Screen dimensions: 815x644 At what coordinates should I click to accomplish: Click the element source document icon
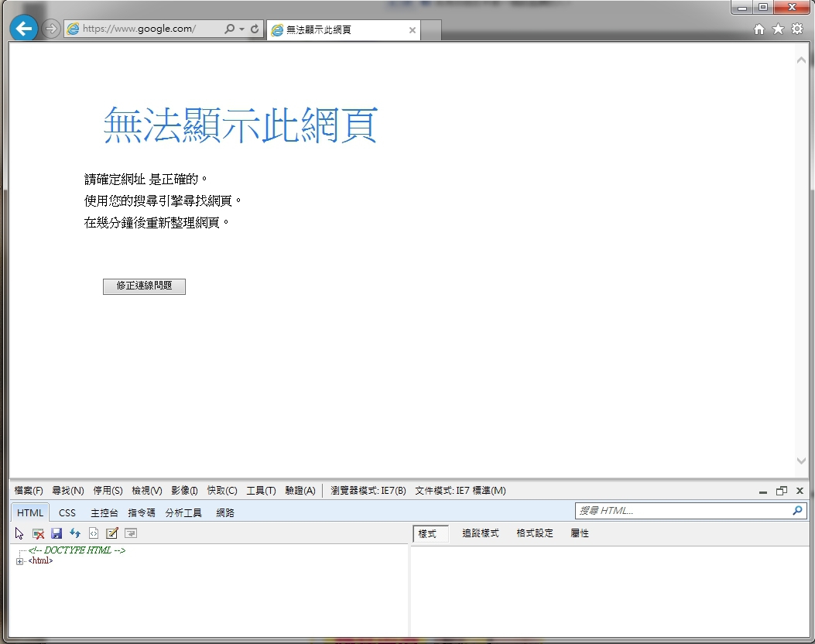(x=94, y=533)
